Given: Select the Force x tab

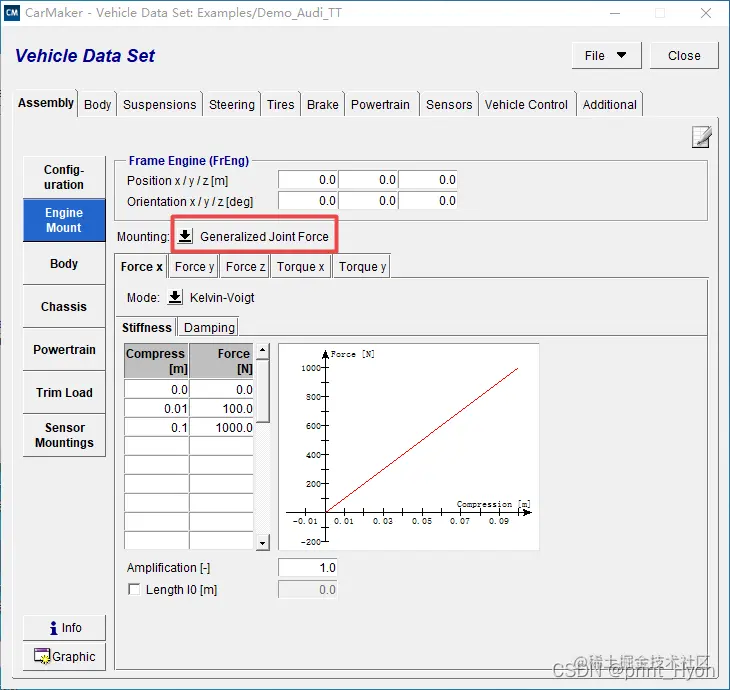Looking at the screenshot, I should coord(141,266).
